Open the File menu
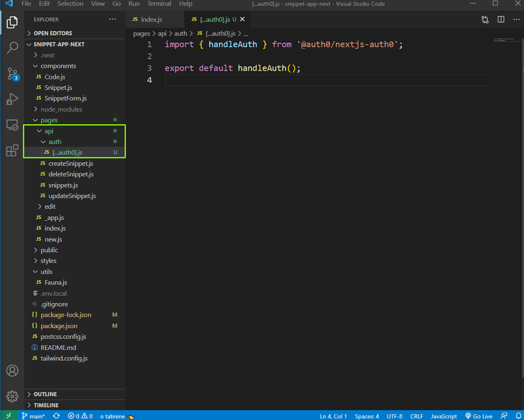The image size is (524, 420). click(x=26, y=4)
